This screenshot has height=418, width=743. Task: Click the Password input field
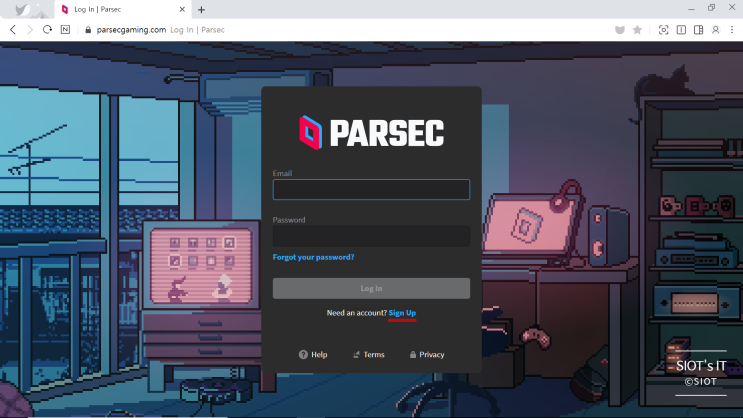(x=371, y=236)
